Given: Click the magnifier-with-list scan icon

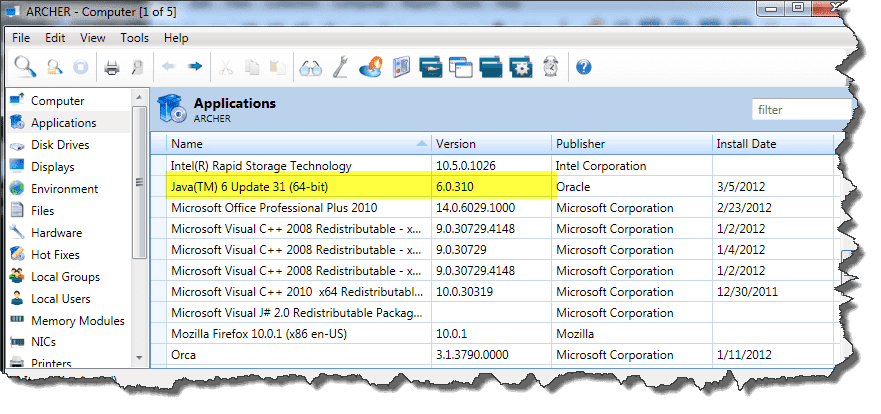Looking at the screenshot, I should click(55, 67).
